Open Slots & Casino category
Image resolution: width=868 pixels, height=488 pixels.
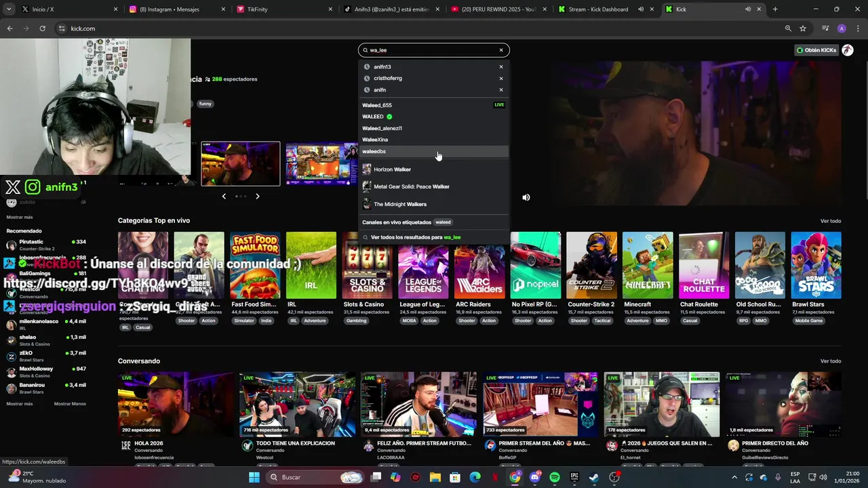pos(367,265)
